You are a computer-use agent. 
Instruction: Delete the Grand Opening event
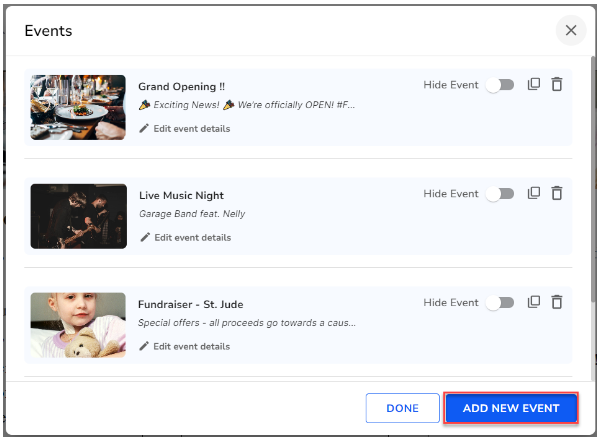557,85
